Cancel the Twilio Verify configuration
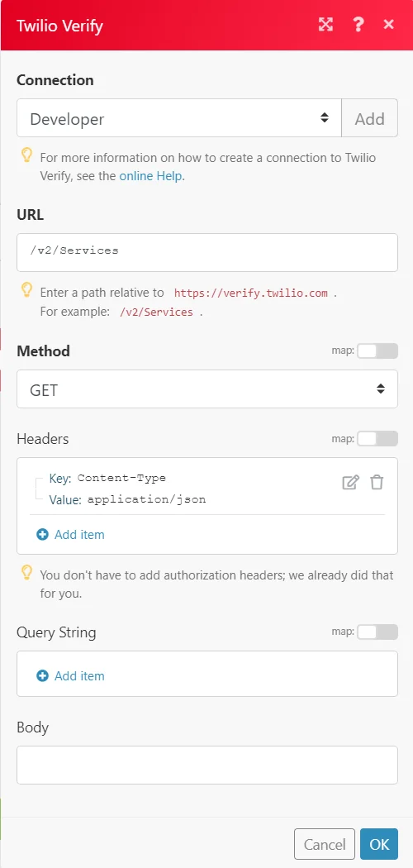The image size is (413, 868). pyautogui.click(x=325, y=844)
